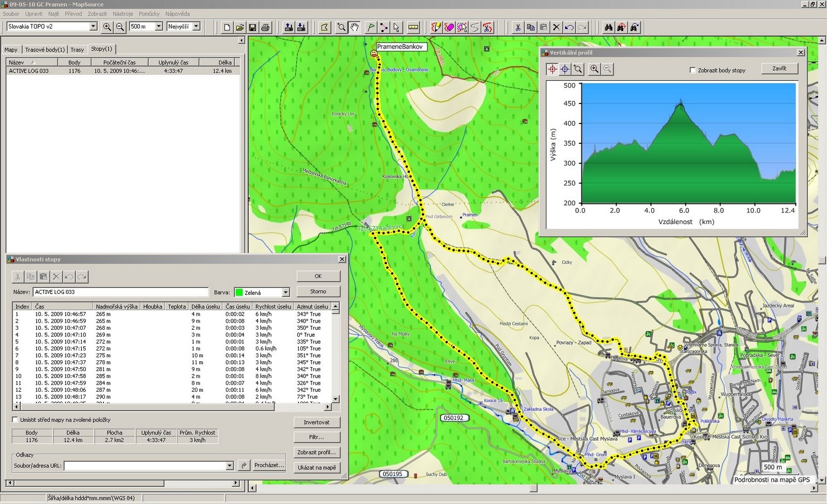Switch to the Trasové body(1) tab
This screenshot has height=504, width=827.
click(x=45, y=50)
